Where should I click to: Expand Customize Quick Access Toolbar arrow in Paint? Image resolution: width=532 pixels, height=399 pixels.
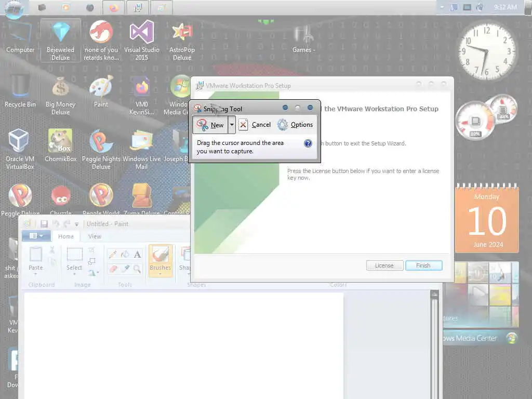[77, 224]
